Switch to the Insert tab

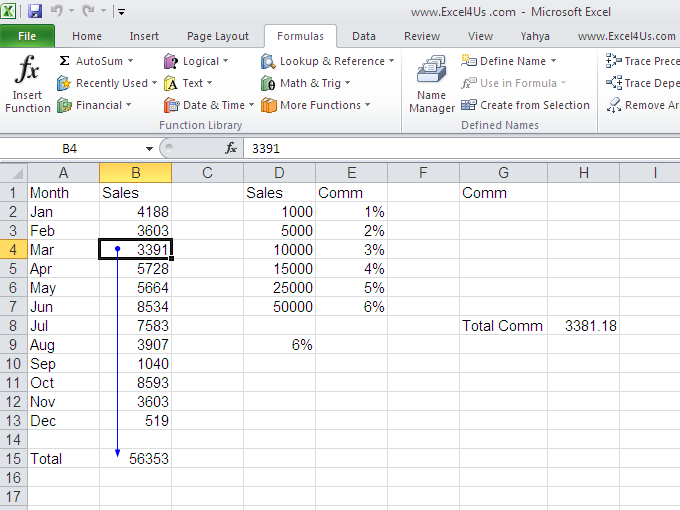[x=144, y=36]
